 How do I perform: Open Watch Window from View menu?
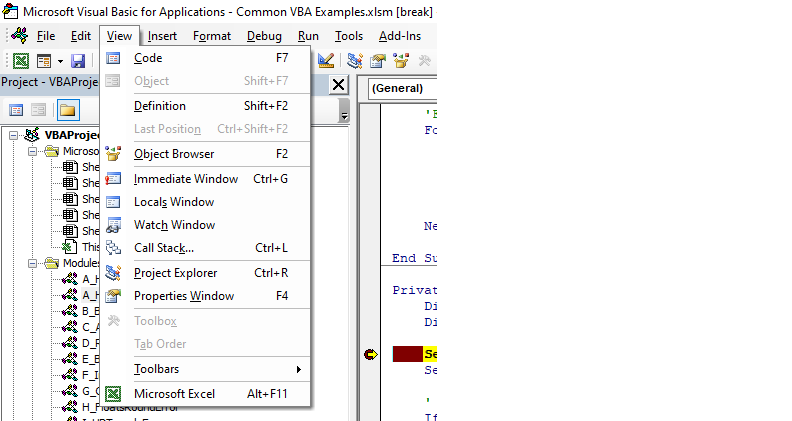click(x=205, y=225)
